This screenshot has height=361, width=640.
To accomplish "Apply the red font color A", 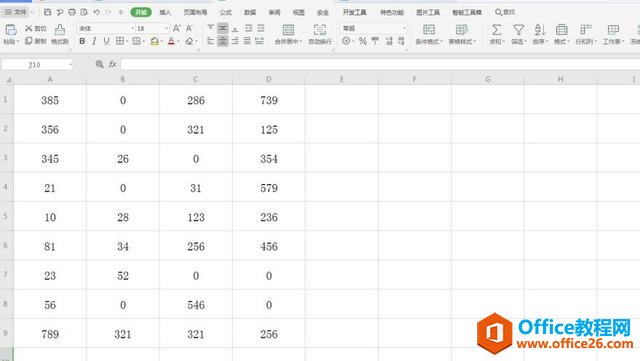I will [x=171, y=41].
